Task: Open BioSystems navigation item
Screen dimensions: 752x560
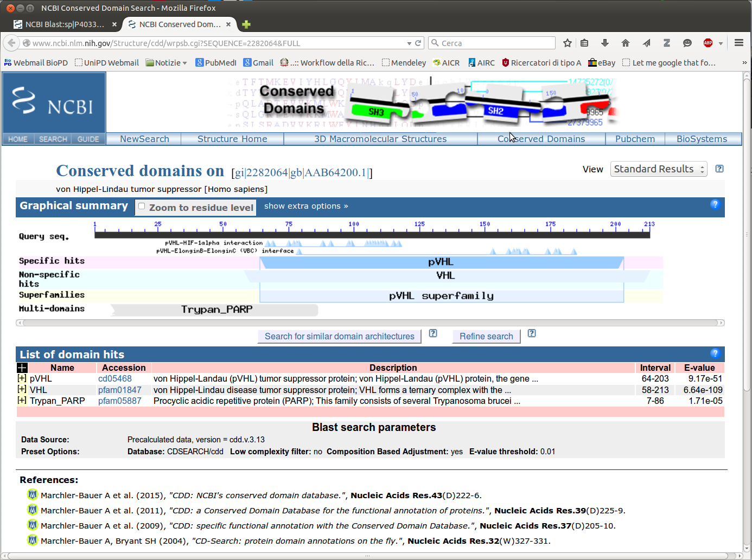Action: [702, 139]
